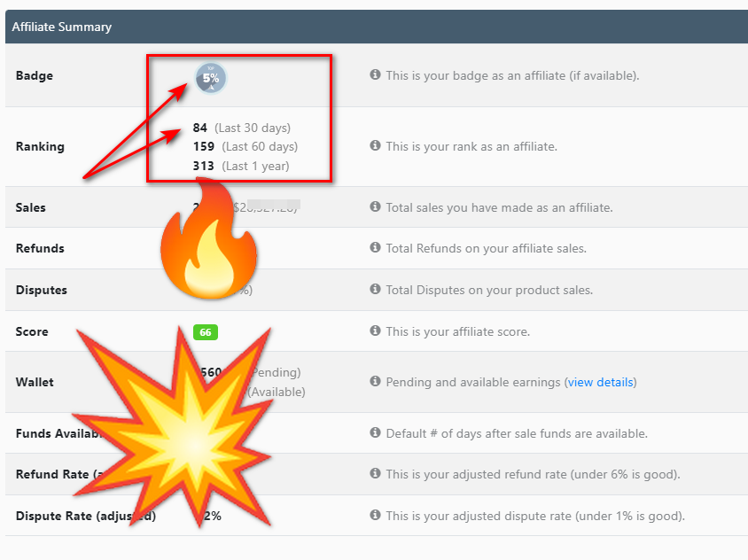Viewport: 748px width, 560px height.
Task: Click the Affiliate Summary panel header
Action: click(62, 27)
